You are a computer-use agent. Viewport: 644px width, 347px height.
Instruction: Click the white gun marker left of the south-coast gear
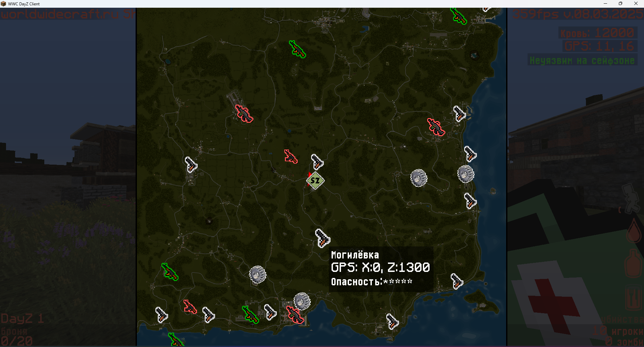tap(270, 312)
